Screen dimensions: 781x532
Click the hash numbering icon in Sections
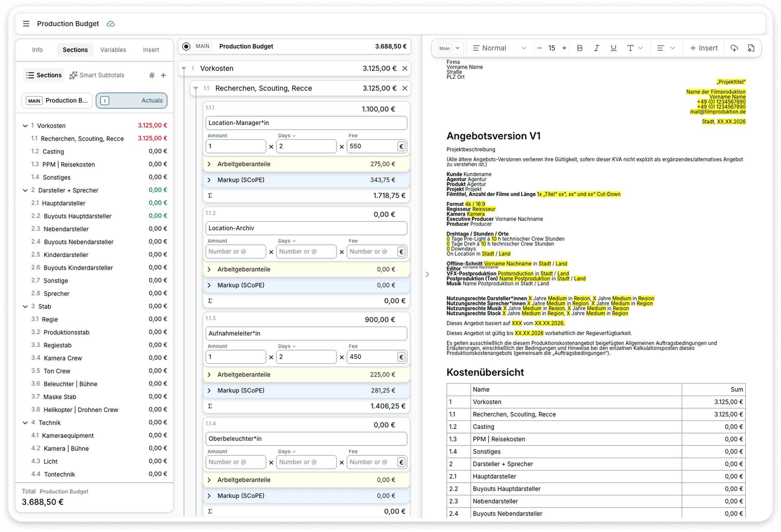(x=152, y=75)
